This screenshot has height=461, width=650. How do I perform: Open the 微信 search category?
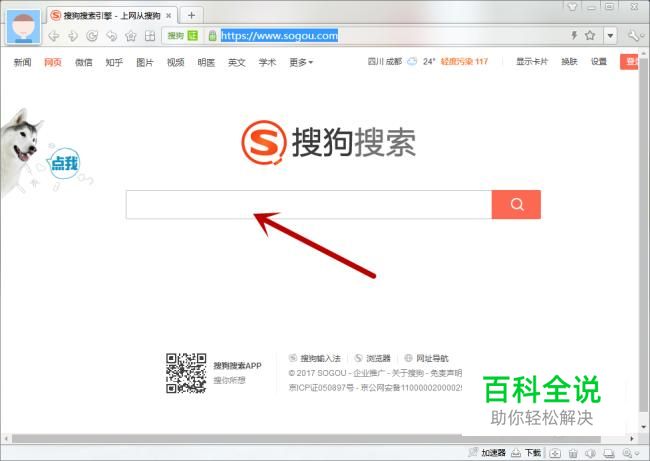point(83,62)
